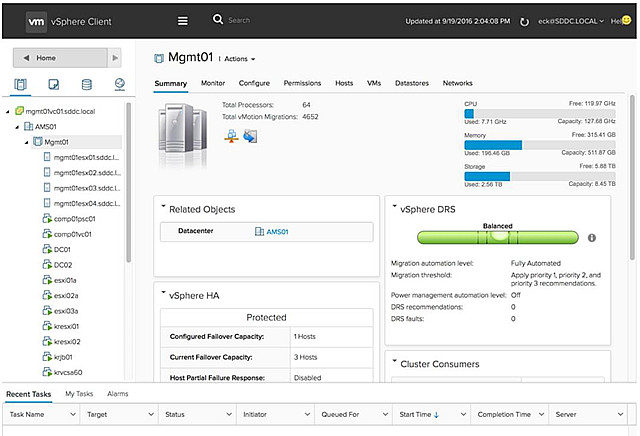Click the add host icon under Total vMotion Migrations
This screenshot has height=436, width=640.
tap(231, 136)
